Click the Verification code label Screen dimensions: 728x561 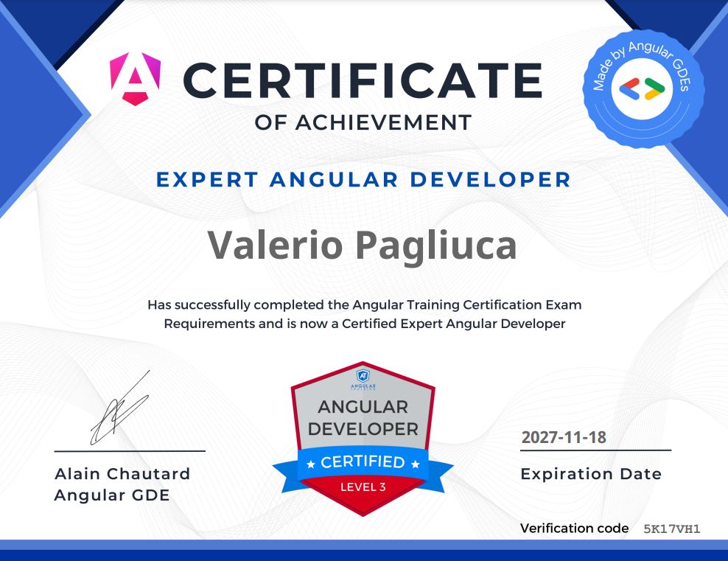(x=574, y=529)
